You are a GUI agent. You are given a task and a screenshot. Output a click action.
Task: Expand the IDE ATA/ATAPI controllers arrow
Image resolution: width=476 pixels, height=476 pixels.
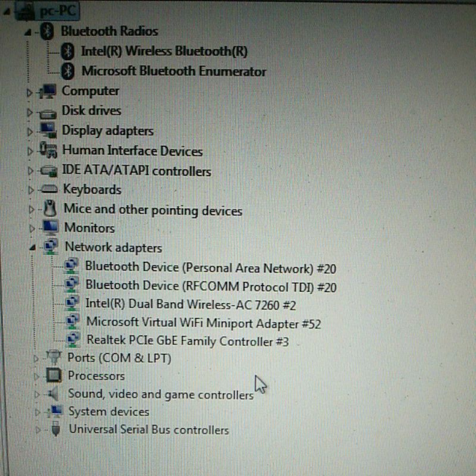tap(30, 171)
